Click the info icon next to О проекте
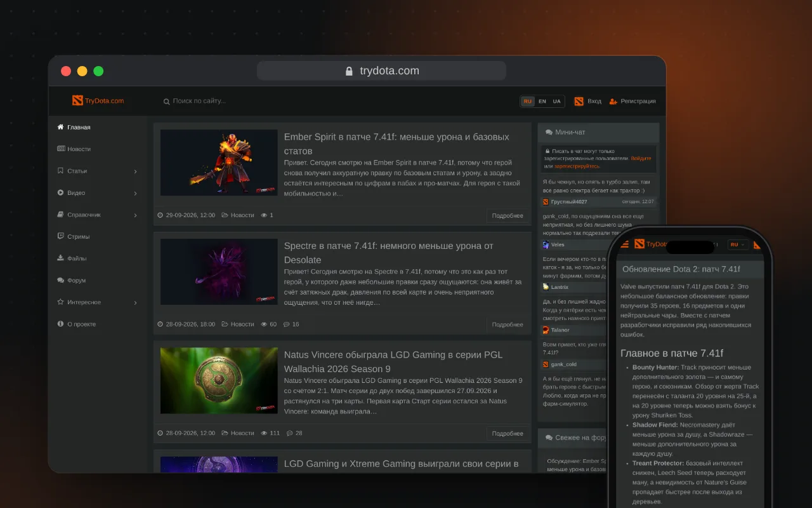Screen dimensions: 812x508 61,324
